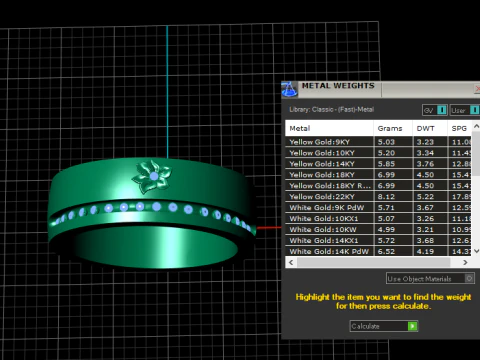This screenshot has width=480, height=360.
Task: Click the Library: Classic - (Fast)-Metal label
Action: 331,109
